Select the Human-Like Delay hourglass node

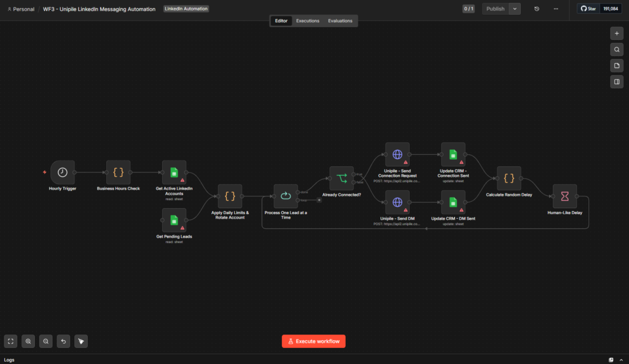[565, 196]
